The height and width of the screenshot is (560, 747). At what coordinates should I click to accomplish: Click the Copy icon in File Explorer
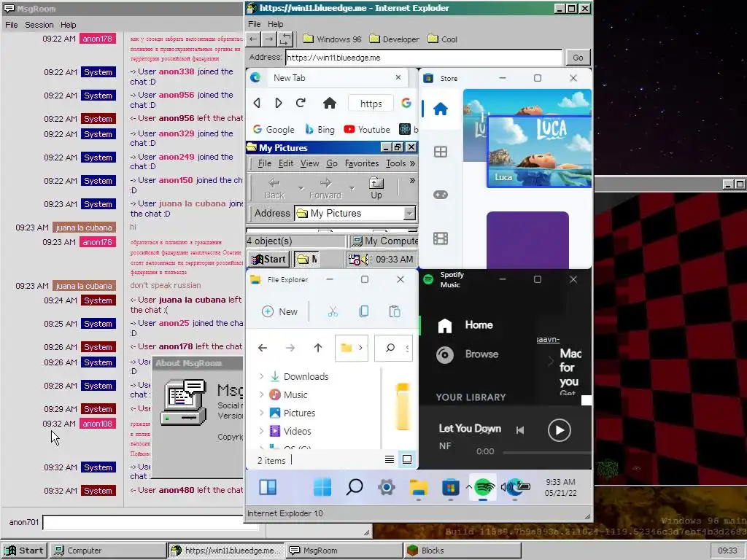click(363, 311)
